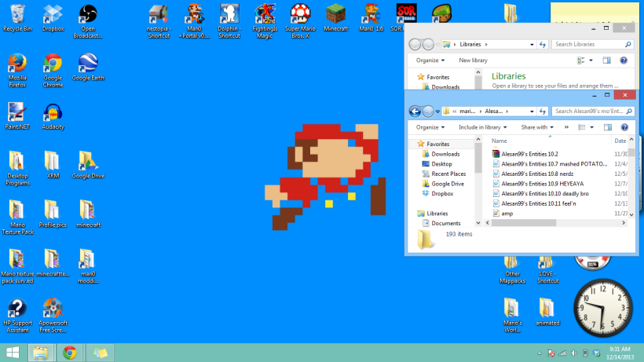Viewport: 644px width, 362px height.
Task: Click the taskbar clock showing 9:31 AM
Action: point(620,353)
